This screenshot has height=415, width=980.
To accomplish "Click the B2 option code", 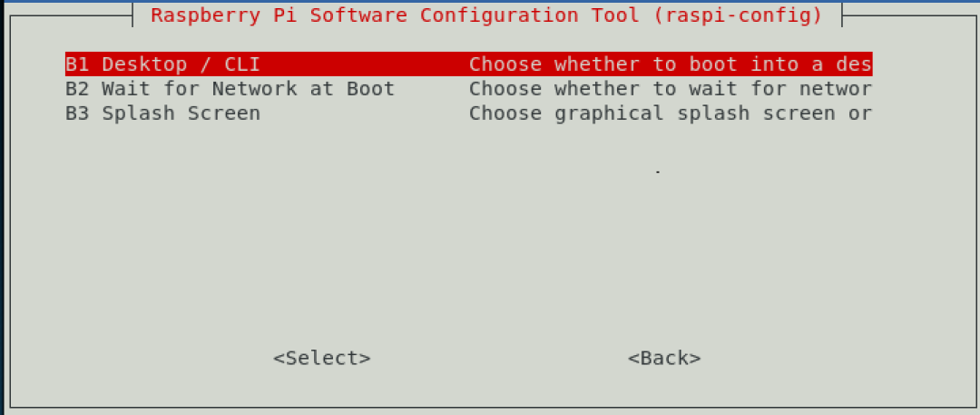I will tap(77, 89).
